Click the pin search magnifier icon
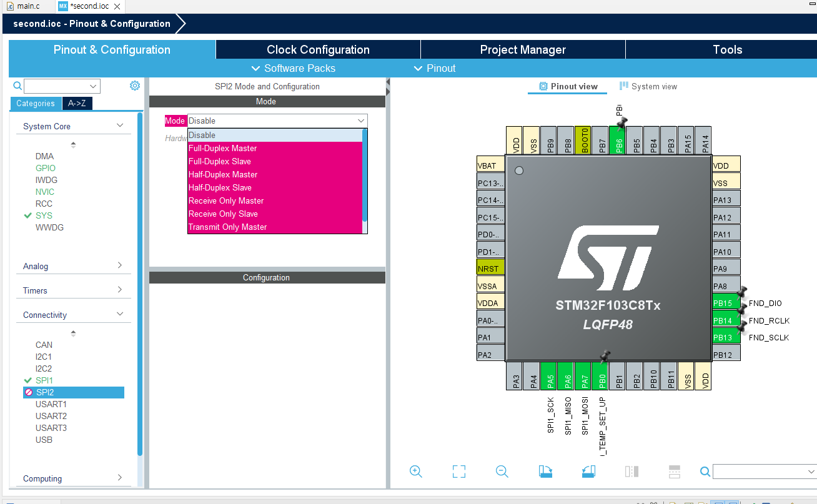Viewport: 817px width, 504px height. click(x=705, y=472)
